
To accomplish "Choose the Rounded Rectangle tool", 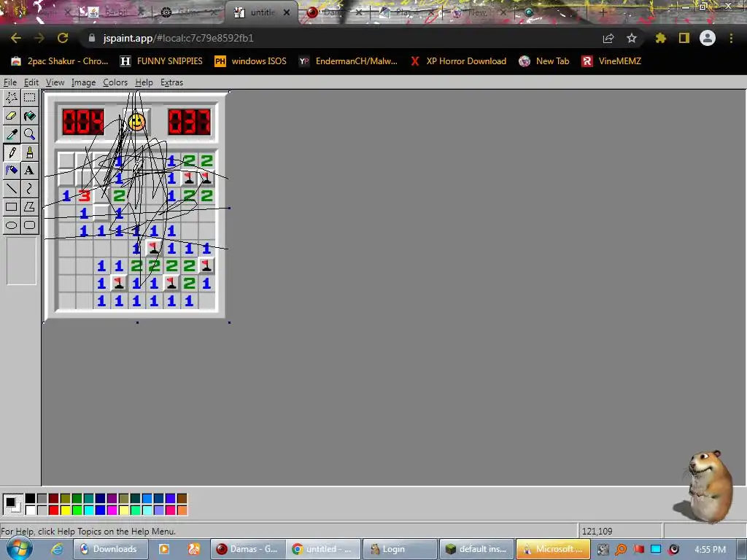I will click(x=29, y=225).
